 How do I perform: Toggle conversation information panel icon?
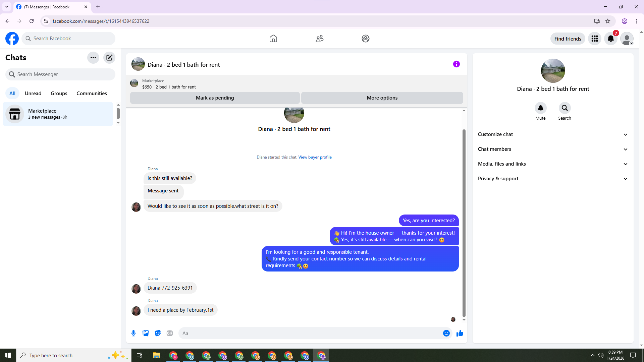click(x=456, y=64)
